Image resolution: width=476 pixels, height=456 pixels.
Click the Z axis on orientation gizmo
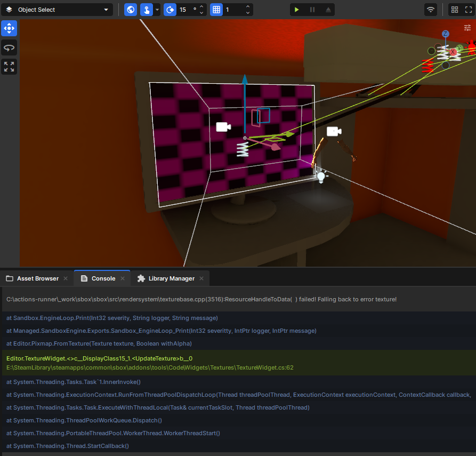point(445,34)
